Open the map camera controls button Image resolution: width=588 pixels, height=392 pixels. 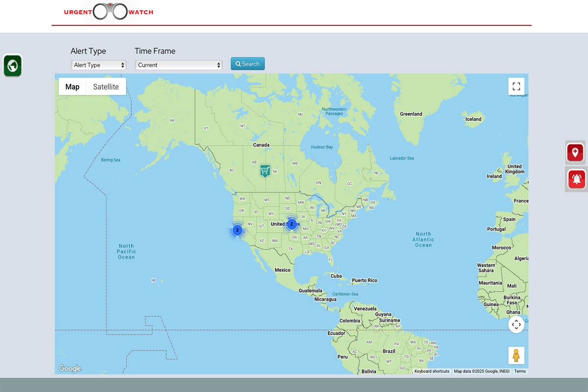(x=516, y=324)
